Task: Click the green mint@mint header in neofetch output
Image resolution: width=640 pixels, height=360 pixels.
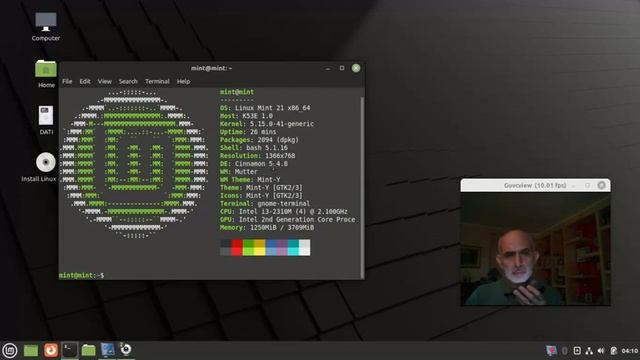Action: (x=237, y=92)
